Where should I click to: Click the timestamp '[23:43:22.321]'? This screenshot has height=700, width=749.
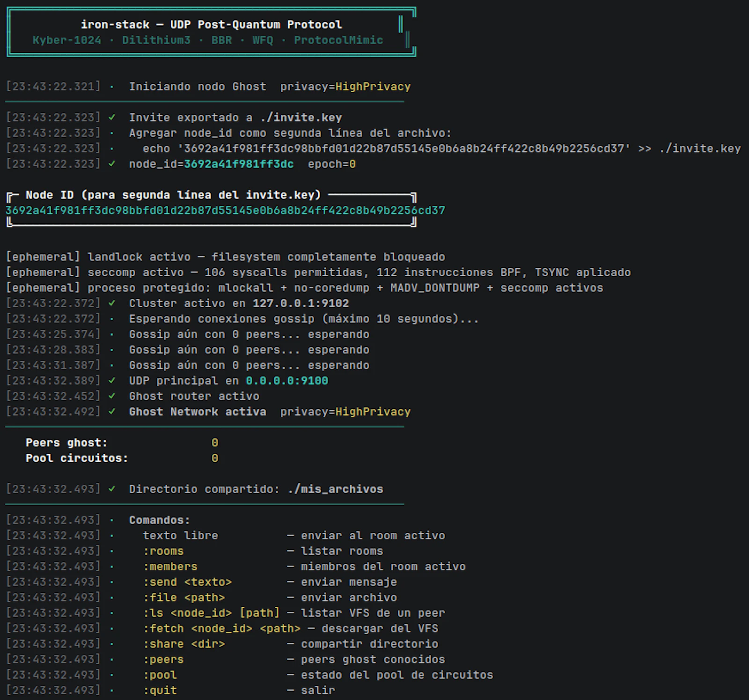coord(53,87)
